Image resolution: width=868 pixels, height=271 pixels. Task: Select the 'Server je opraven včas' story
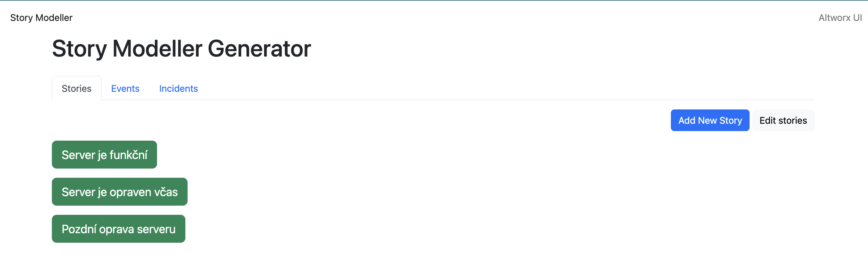tap(120, 192)
